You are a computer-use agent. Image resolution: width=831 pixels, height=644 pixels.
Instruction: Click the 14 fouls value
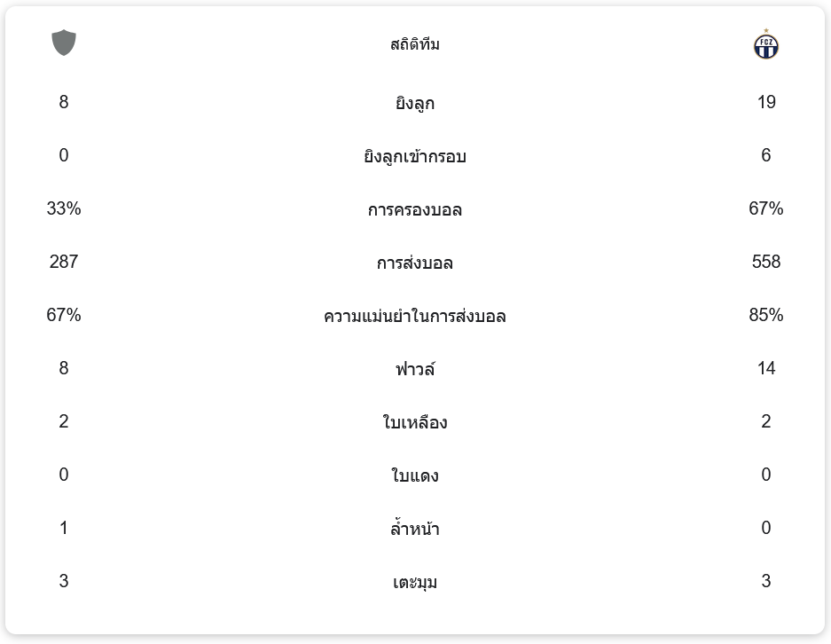pyautogui.click(x=766, y=368)
